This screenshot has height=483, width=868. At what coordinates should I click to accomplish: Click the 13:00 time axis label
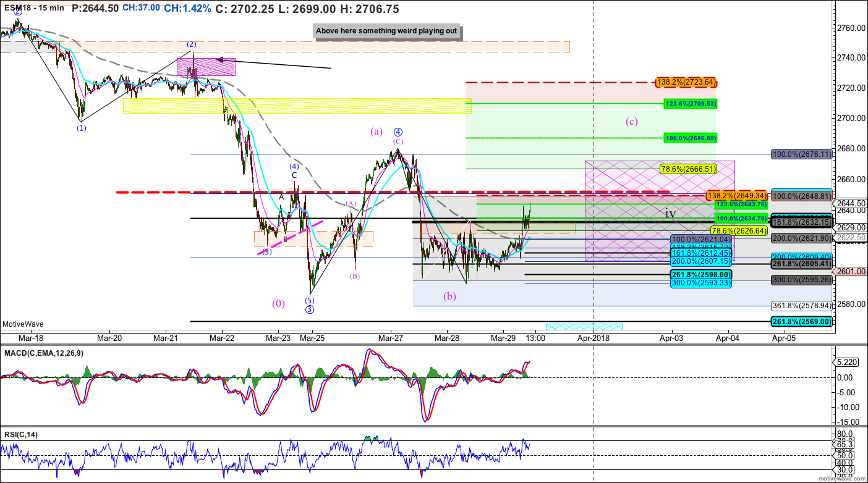535,338
